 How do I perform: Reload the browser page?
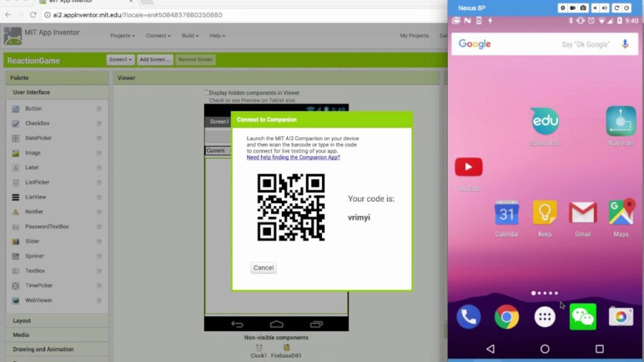pos(33,15)
